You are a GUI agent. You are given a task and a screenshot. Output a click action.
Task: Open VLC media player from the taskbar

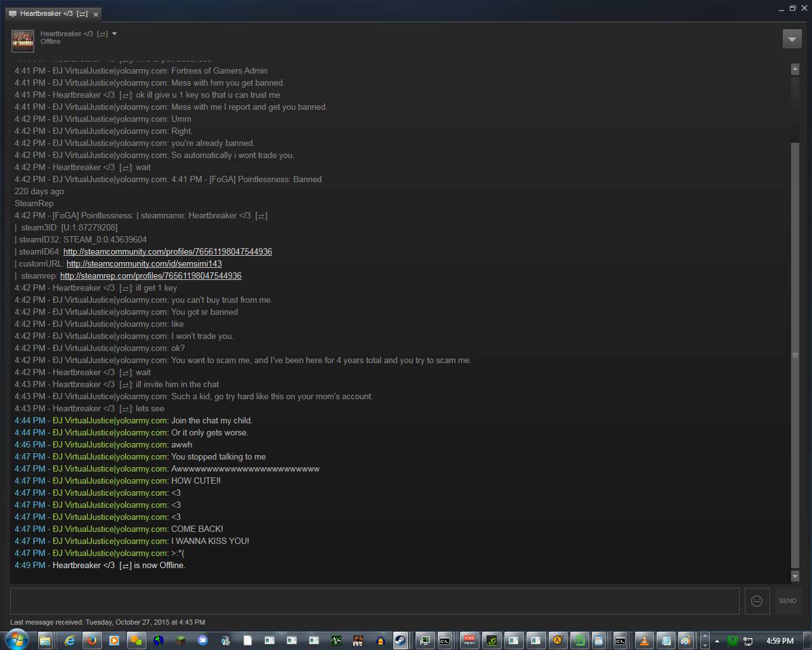644,640
